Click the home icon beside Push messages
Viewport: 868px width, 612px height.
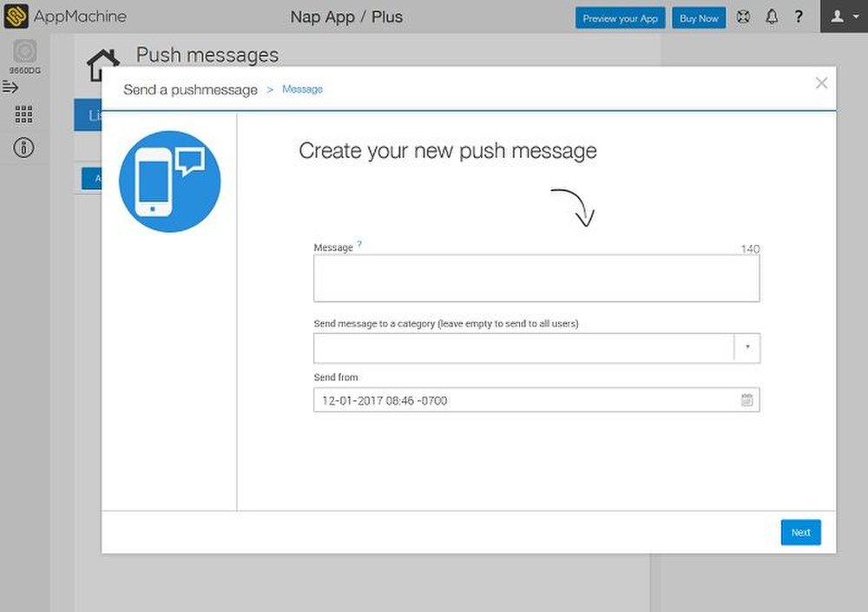tap(104, 63)
